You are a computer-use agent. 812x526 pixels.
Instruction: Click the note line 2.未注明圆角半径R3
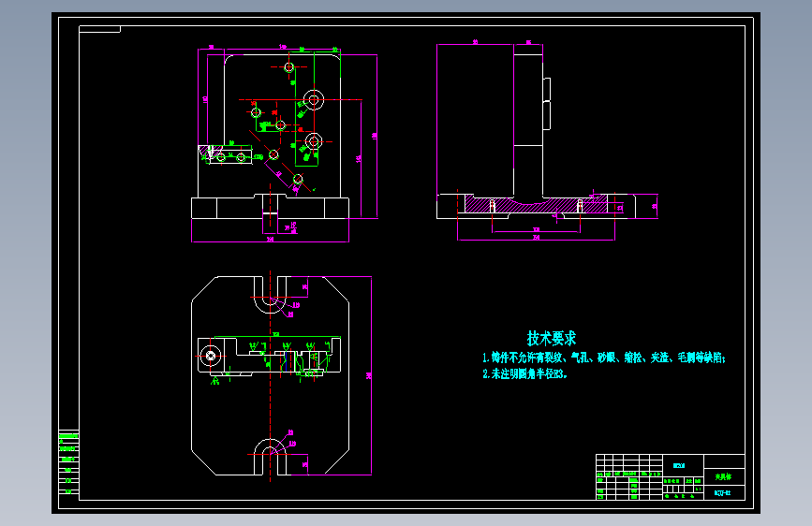(x=525, y=373)
